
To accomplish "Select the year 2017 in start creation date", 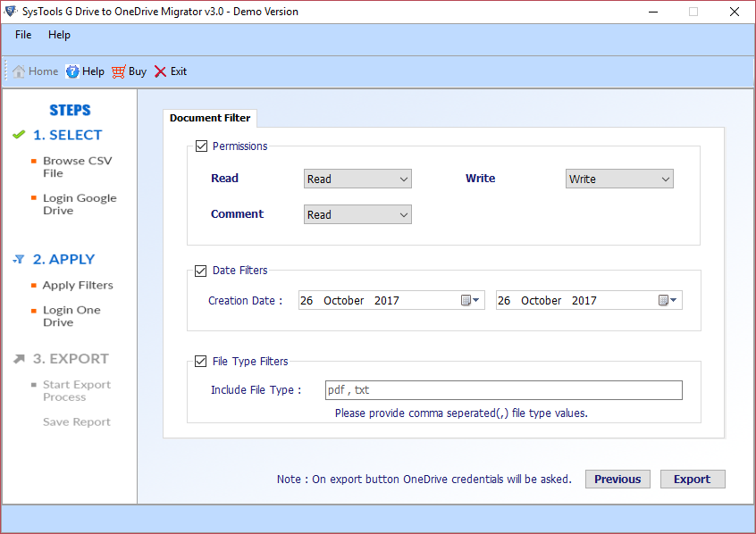I will coord(387,301).
